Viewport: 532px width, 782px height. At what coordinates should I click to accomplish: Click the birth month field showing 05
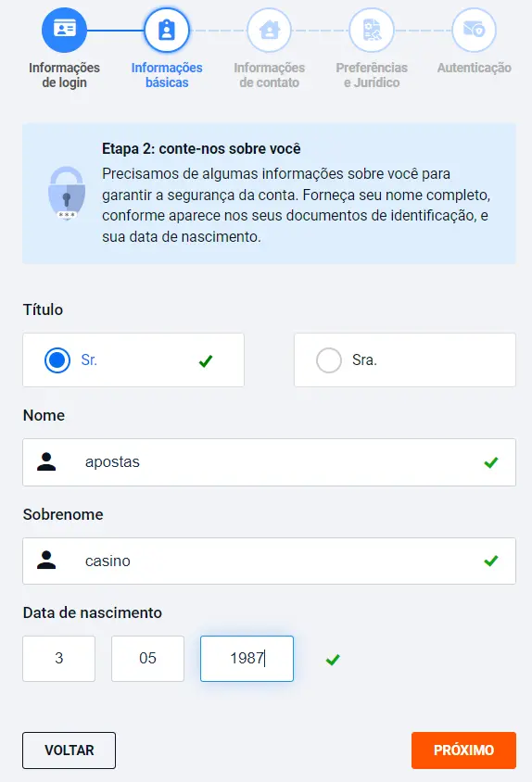147,659
